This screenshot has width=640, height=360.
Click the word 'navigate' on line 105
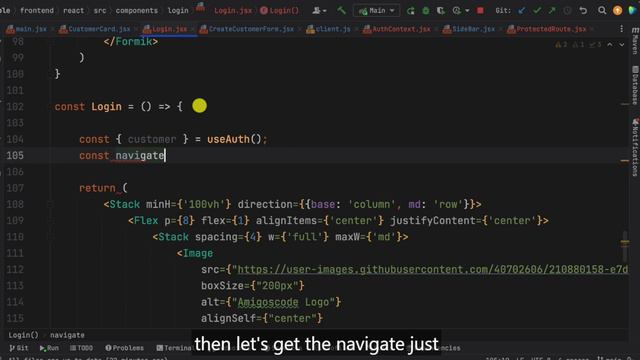140,156
